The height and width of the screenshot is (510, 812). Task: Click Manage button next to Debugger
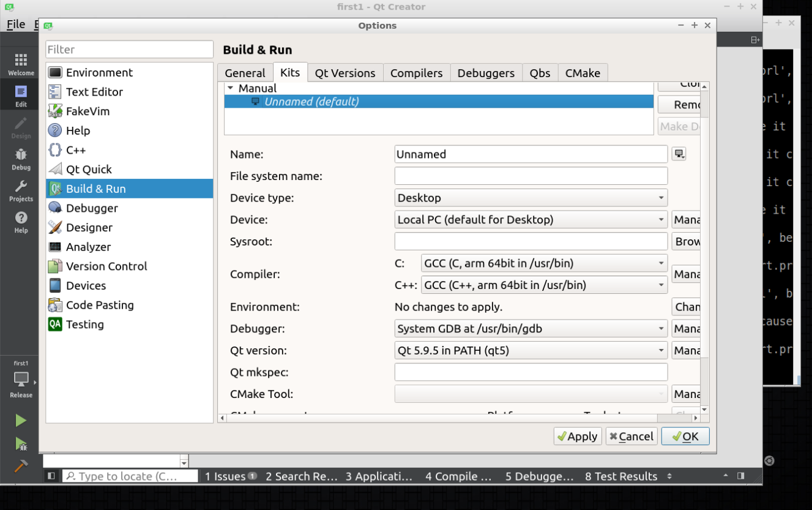click(686, 329)
